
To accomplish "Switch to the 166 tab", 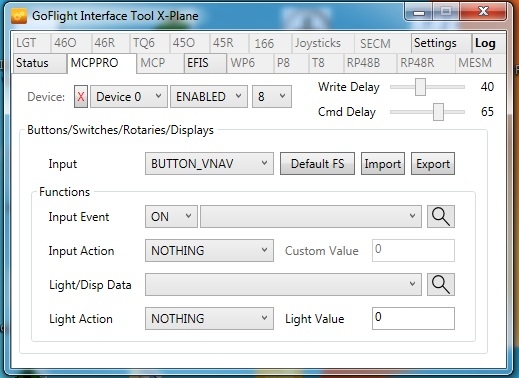I will [x=270, y=43].
